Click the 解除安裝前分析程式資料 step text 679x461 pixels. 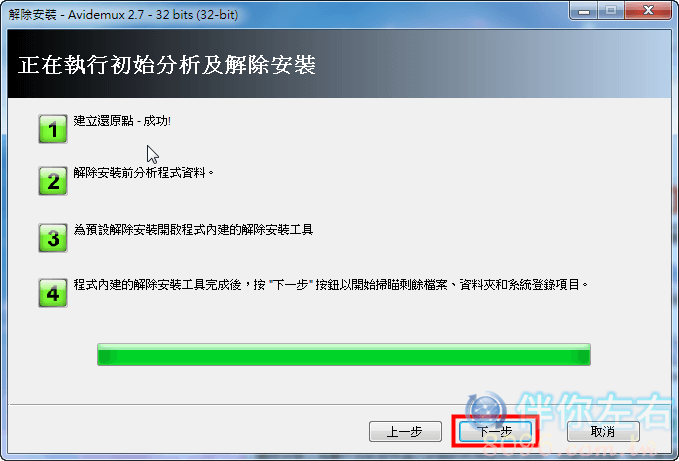(144, 173)
